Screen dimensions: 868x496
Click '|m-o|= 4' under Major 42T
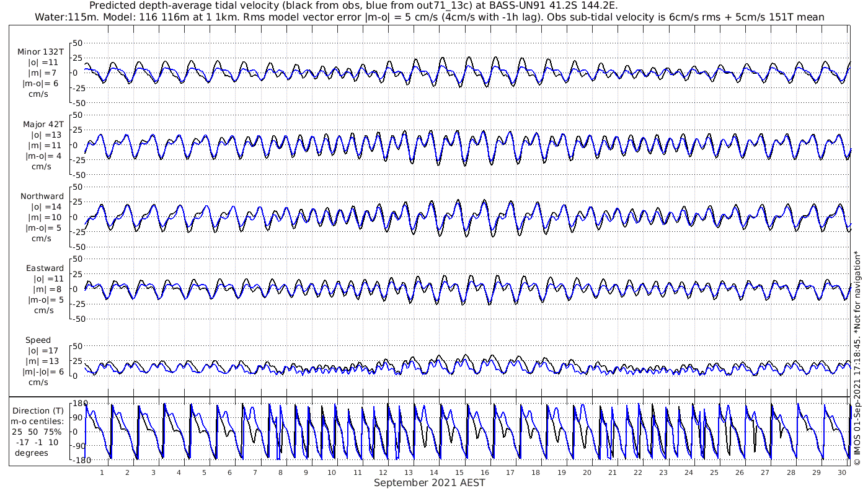(x=42, y=156)
